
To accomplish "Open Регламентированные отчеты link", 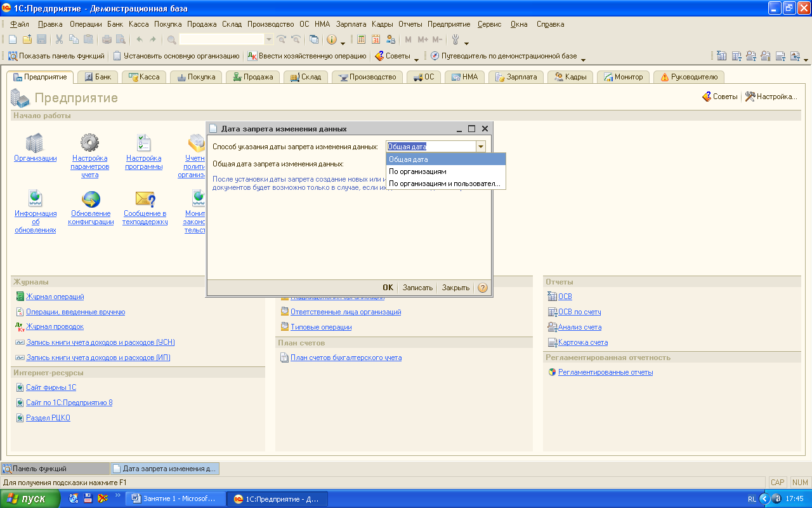I will [x=605, y=372].
